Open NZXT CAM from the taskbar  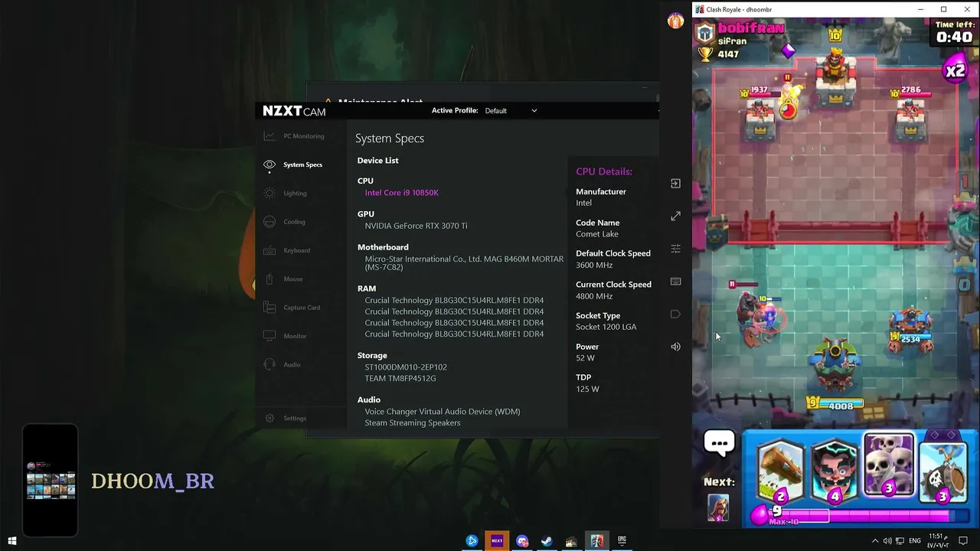[497, 541]
